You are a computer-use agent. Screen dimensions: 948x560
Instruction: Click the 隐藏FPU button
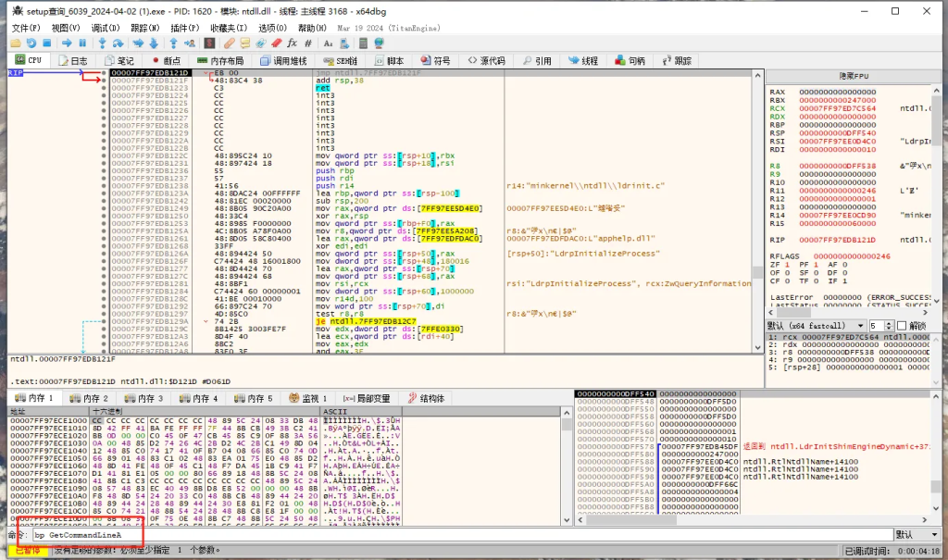tap(853, 76)
